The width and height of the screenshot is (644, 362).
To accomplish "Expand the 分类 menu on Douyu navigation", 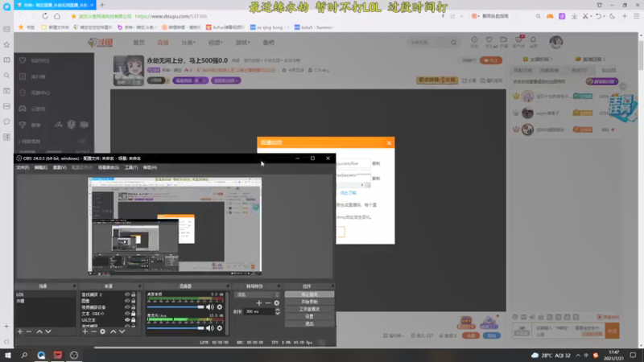I will coord(188,43).
